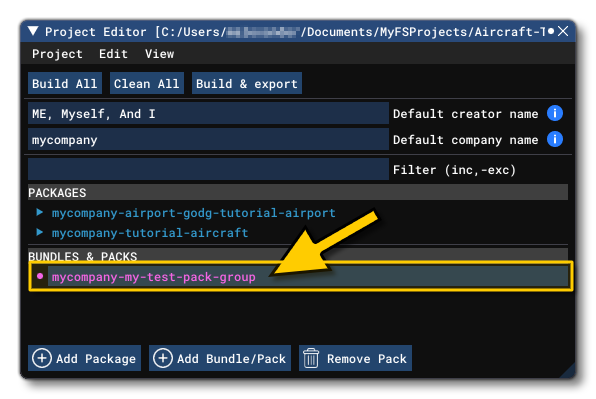Select the mycompany-tutorial-aircraft package
596x399 pixels.
[150, 233]
